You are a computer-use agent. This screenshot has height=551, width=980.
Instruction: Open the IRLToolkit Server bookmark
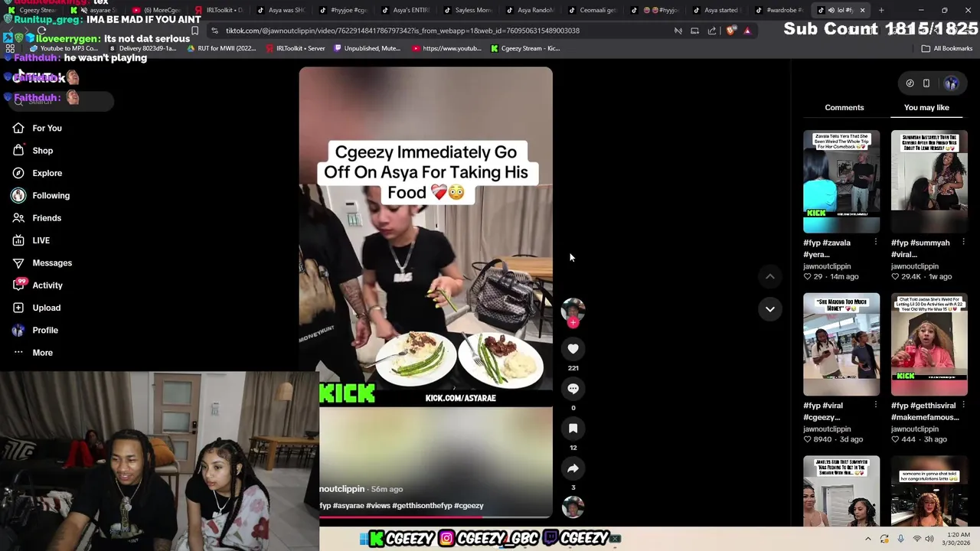295,48
